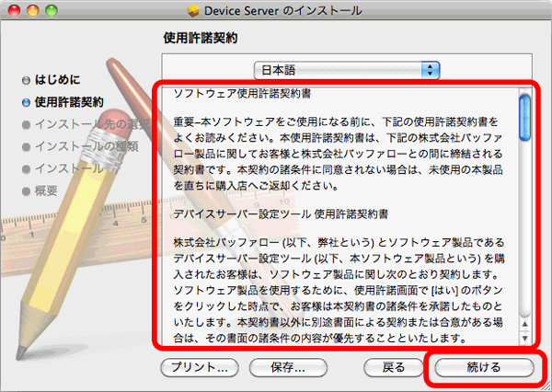This screenshot has width=552, height=392.
Task: Select the インストールの種類 step
Action: pyautogui.click(x=86, y=146)
